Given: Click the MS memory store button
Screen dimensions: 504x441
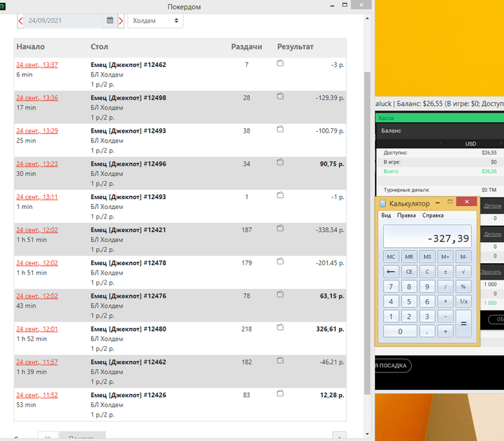Looking at the screenshot, I should coord(427,257).
